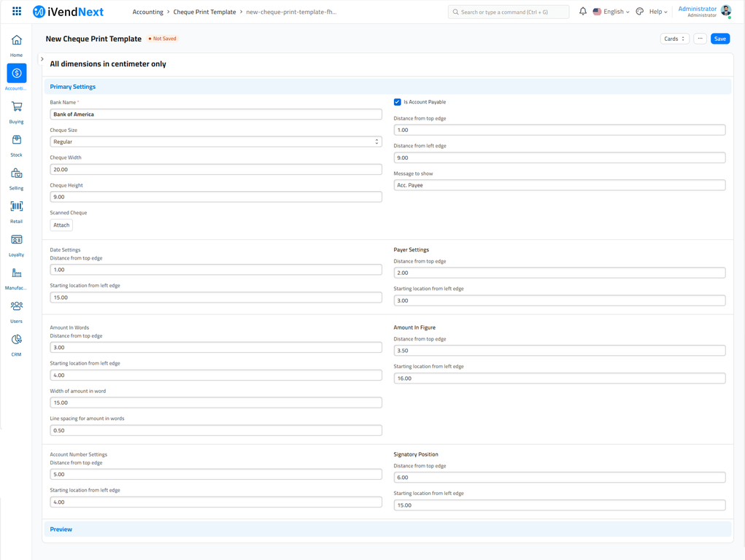Expand the Preview section
Screen dimensions: 745x560
coord(61,529)
